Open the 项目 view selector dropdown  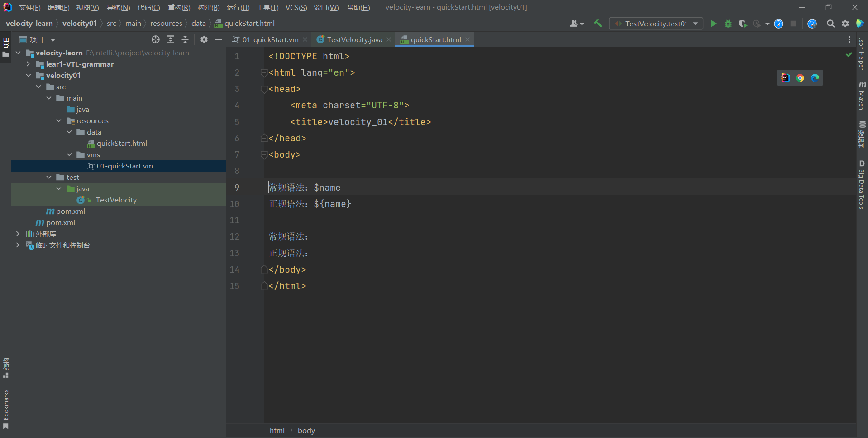point(37,40)
